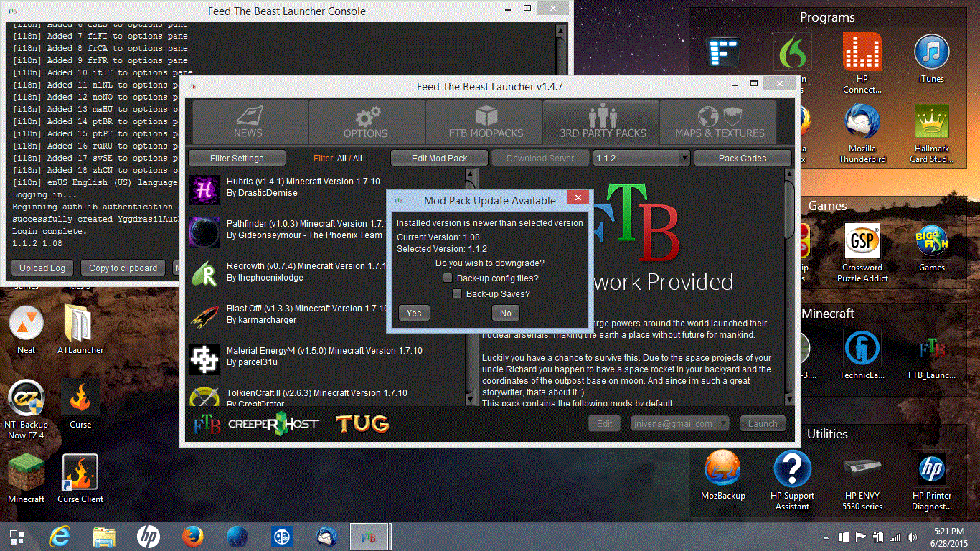Image resolution: width=980 pixels, height=551 pixels.
Task: Open the HP Printer Diagnostics shortcut
Action: [931, 480]
